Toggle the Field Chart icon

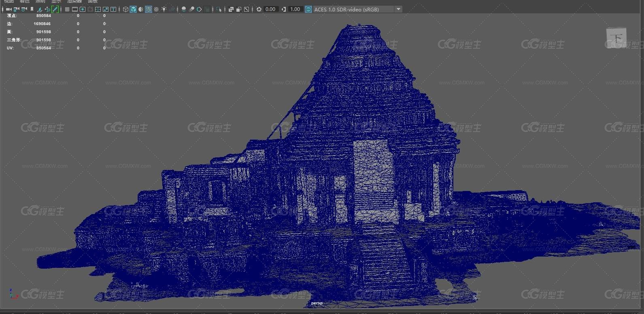coord(98,9)
